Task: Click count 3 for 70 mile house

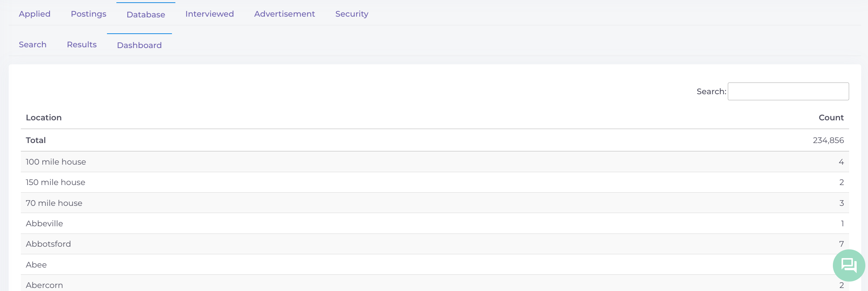Action: point(842,203)
